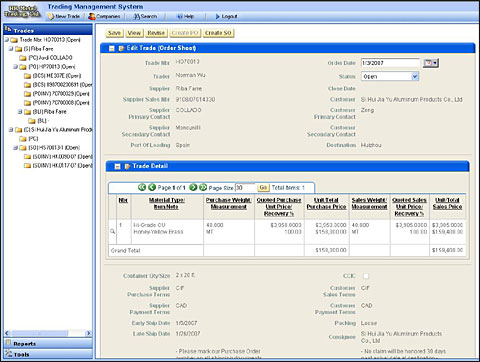480x362 pixels.
Task: Collapse the Trade Nbr HO70013 tree node
Action: (x=7, y=40)
